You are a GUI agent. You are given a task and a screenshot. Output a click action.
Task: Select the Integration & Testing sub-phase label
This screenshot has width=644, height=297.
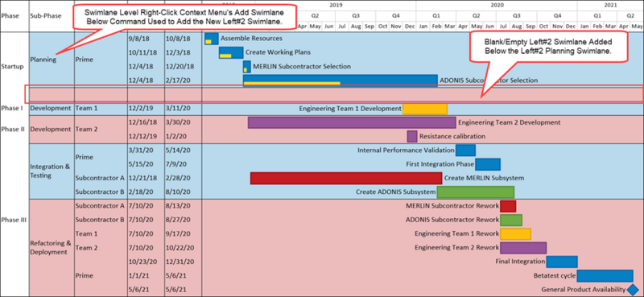(50, 171)
